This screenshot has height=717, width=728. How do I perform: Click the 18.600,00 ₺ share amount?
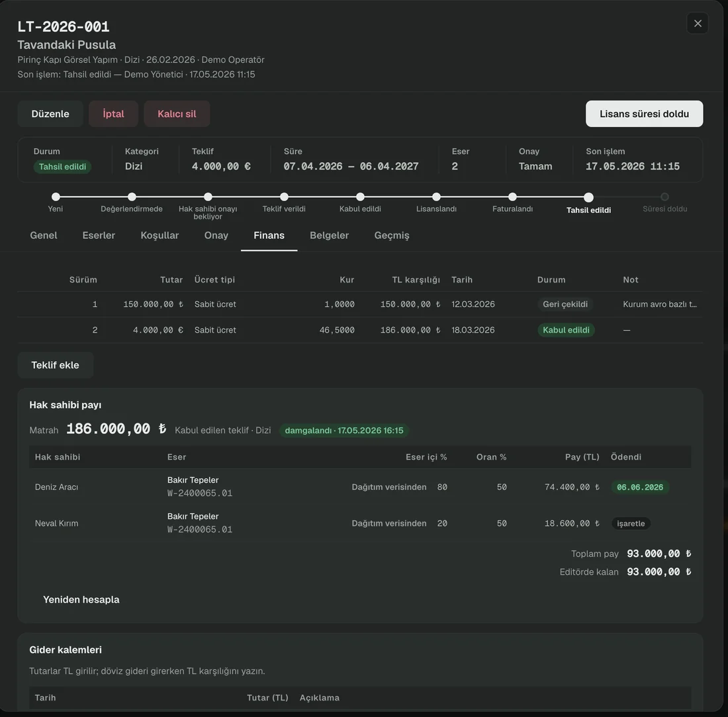click(572, 523)
